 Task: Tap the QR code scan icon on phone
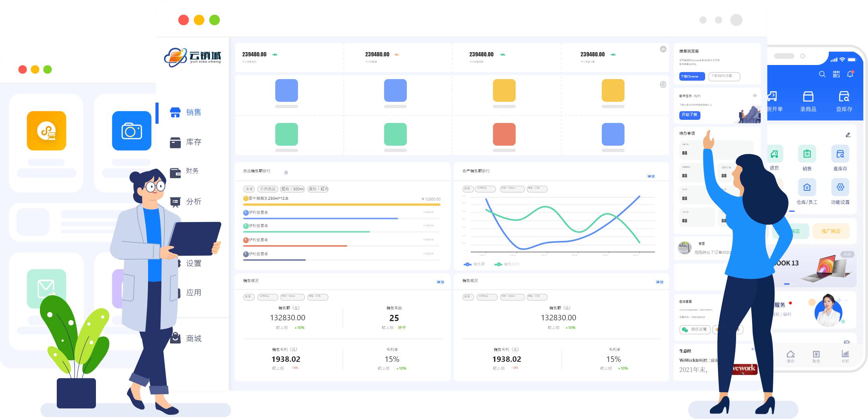click(836, 74)
